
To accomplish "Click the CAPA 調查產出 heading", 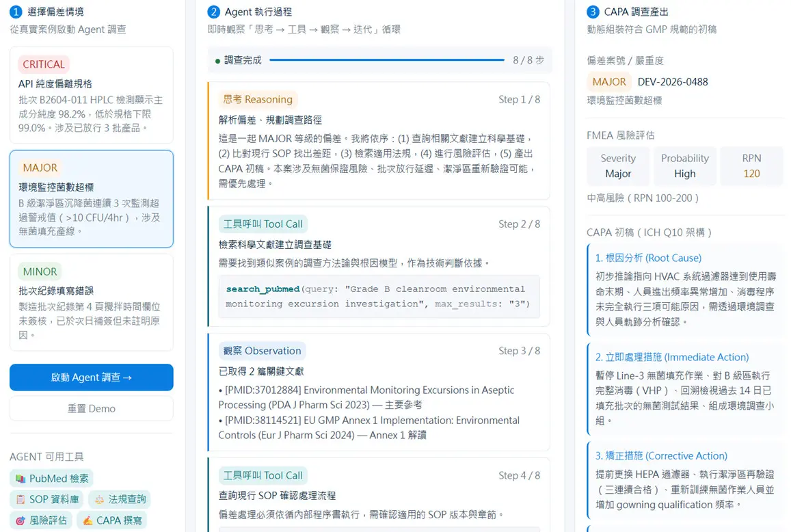I will point(636,12).
